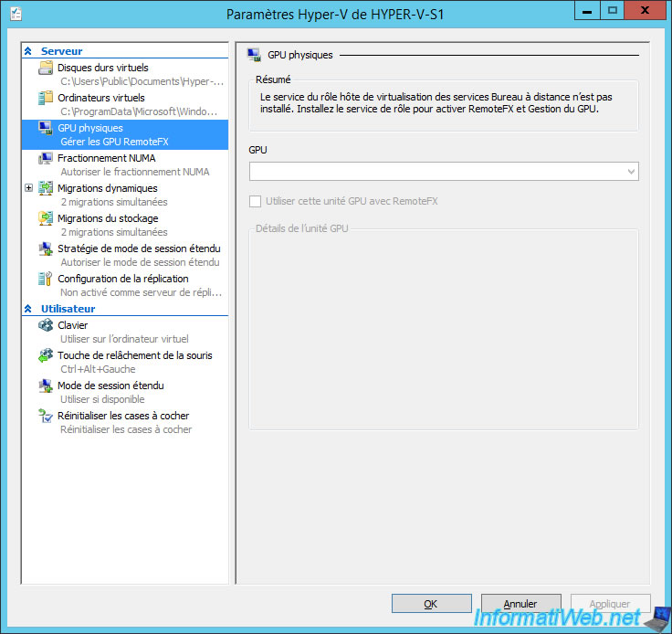Click the Stratégie de mode de session étendu icon
The image size is (672, 634).
click(46, 248)
